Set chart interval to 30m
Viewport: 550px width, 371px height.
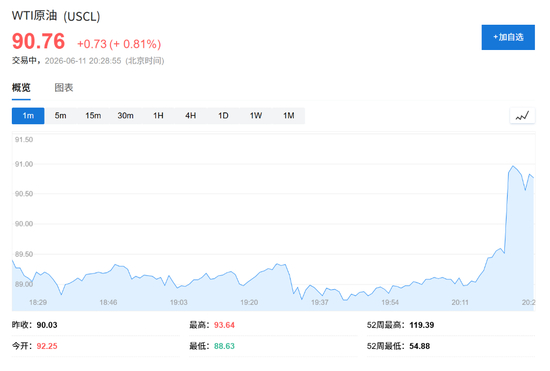(126, 116)
